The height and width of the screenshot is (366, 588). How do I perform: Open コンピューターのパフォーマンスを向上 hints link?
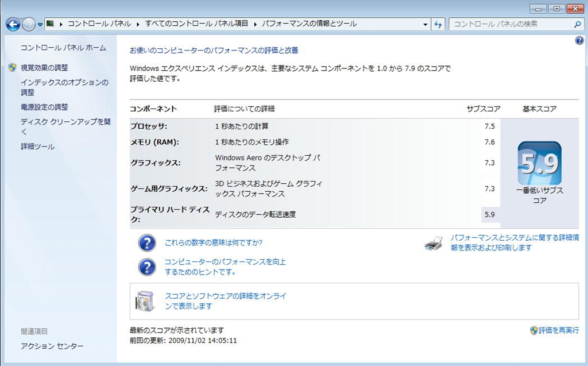(x=225, y=267)
